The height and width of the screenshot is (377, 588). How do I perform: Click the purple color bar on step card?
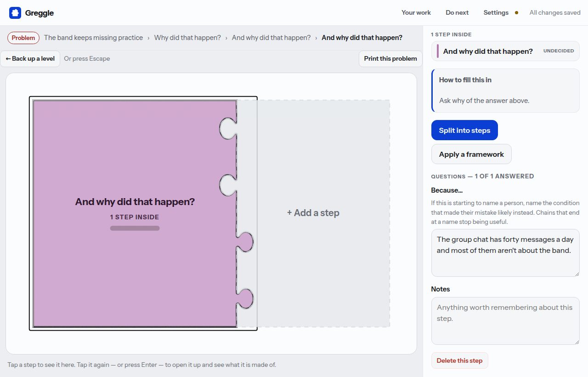(x=438, y=51)
